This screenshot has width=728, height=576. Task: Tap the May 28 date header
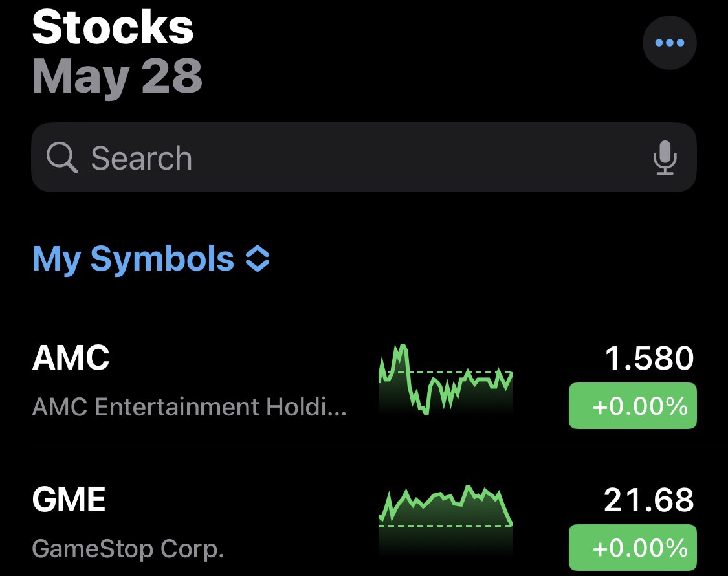point(117,76)
